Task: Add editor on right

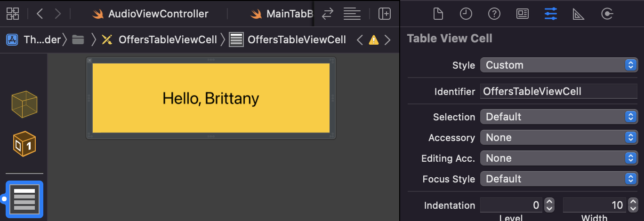Action: pos(385,14)
